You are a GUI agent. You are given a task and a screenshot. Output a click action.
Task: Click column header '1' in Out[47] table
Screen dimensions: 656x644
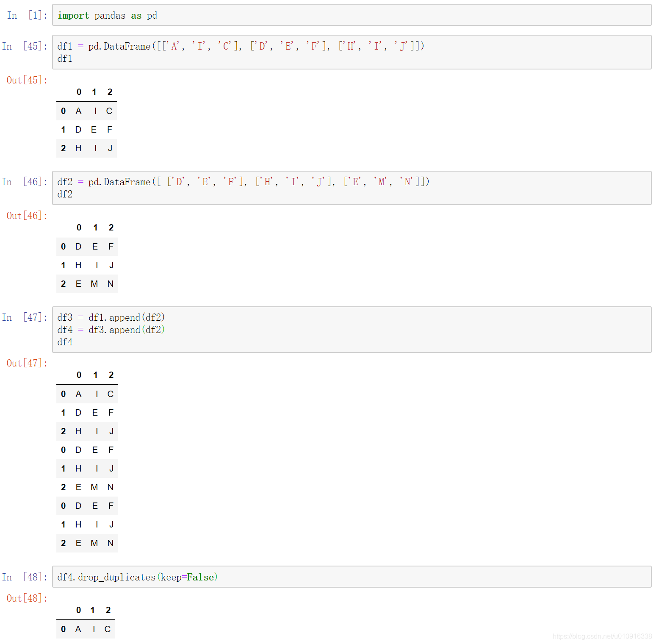pyautogui.click(x=96, y=375)
